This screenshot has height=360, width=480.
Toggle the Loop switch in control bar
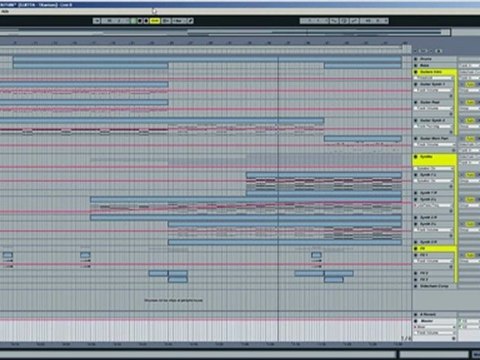point(344,21)
